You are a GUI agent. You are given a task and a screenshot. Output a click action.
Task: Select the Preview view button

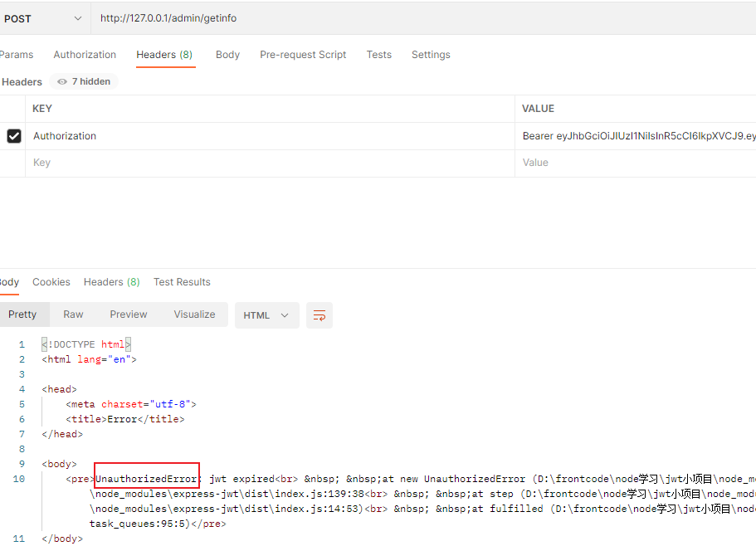(129, 314)
